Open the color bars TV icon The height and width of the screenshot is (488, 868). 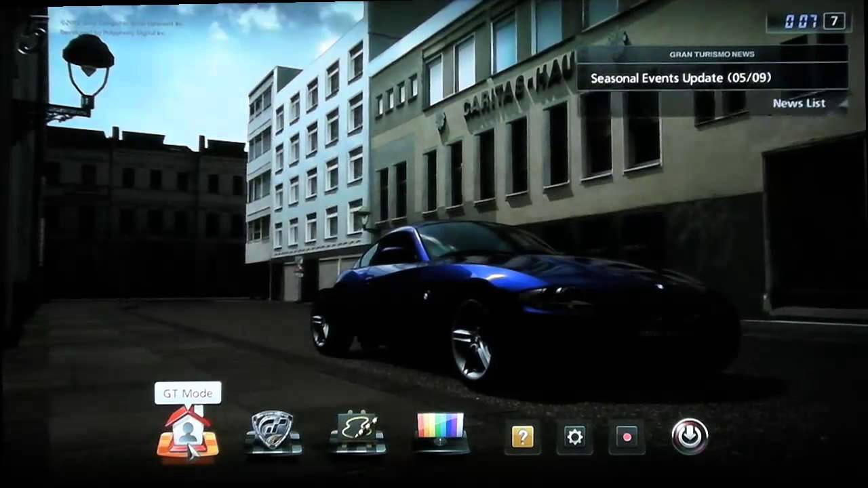pos(441,432)
